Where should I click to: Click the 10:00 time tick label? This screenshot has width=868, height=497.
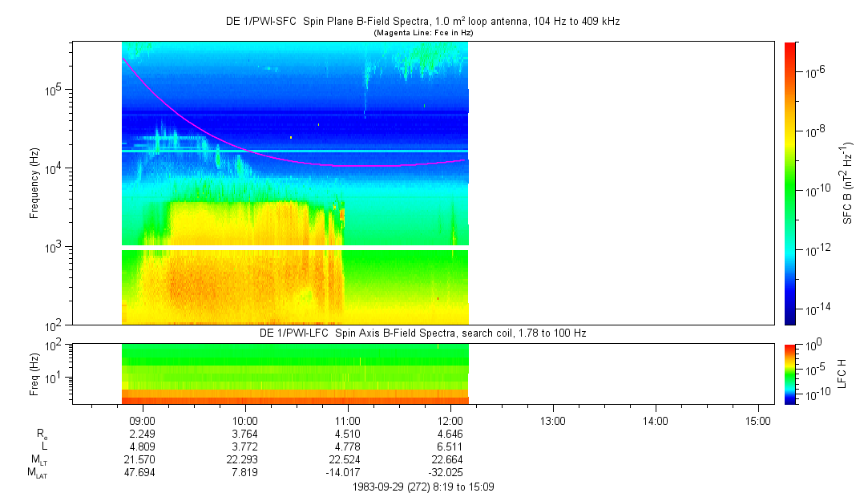pos(244,420)
